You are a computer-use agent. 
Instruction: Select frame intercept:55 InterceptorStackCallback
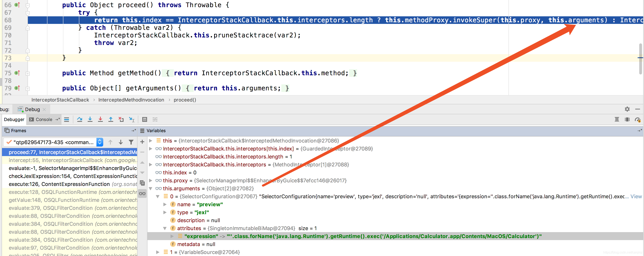coord(70,160)
